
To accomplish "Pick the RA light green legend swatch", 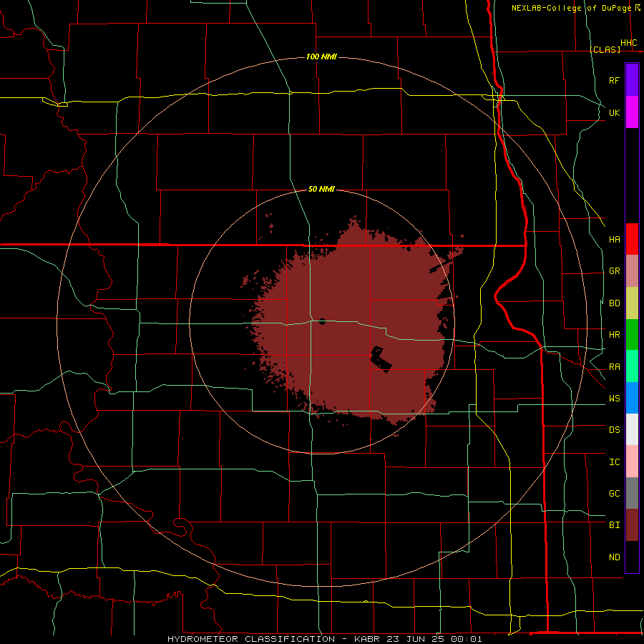I will (x=632, y=366).
